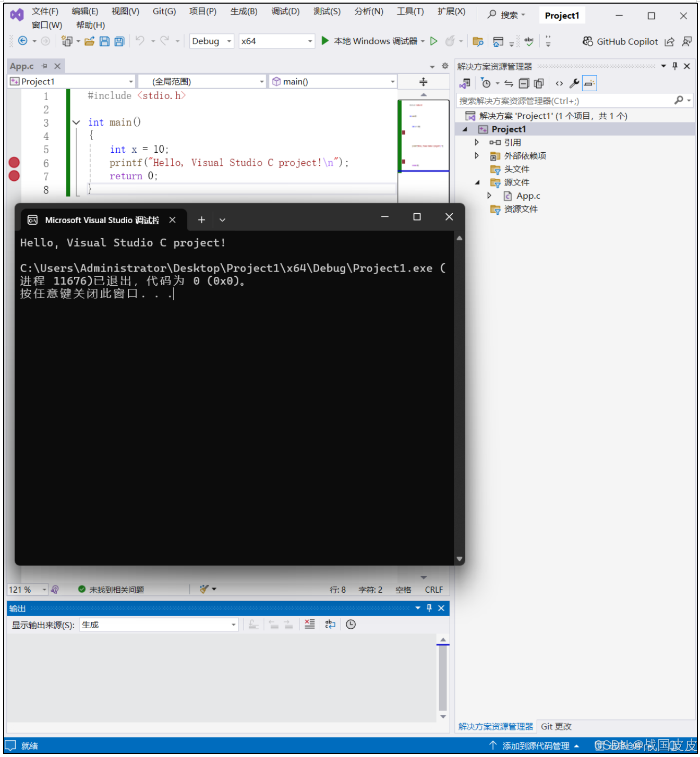The width and height of the screenshot is (700, 757).
Task: Open the x64 platform dropdown
Action: 276,41
